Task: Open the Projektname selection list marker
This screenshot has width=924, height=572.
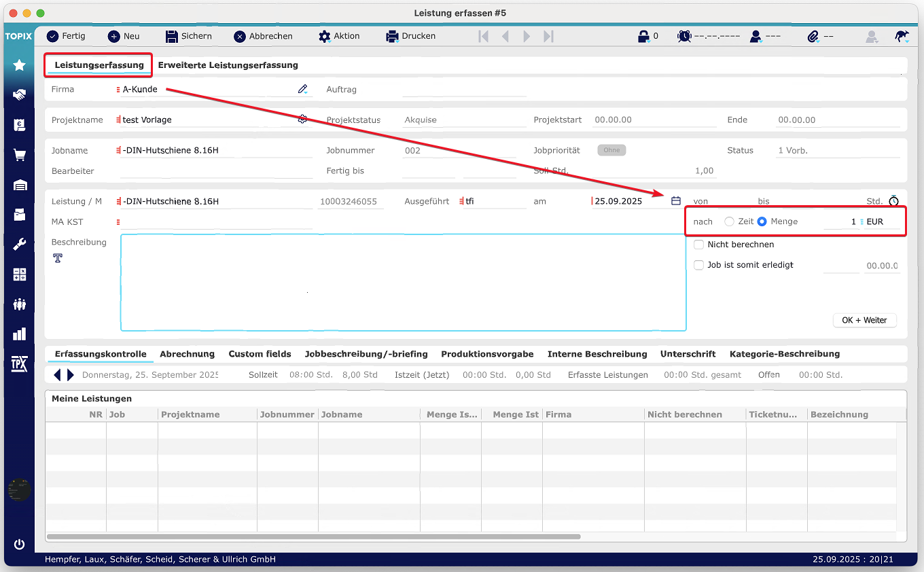Action: (x=118, y=120)
